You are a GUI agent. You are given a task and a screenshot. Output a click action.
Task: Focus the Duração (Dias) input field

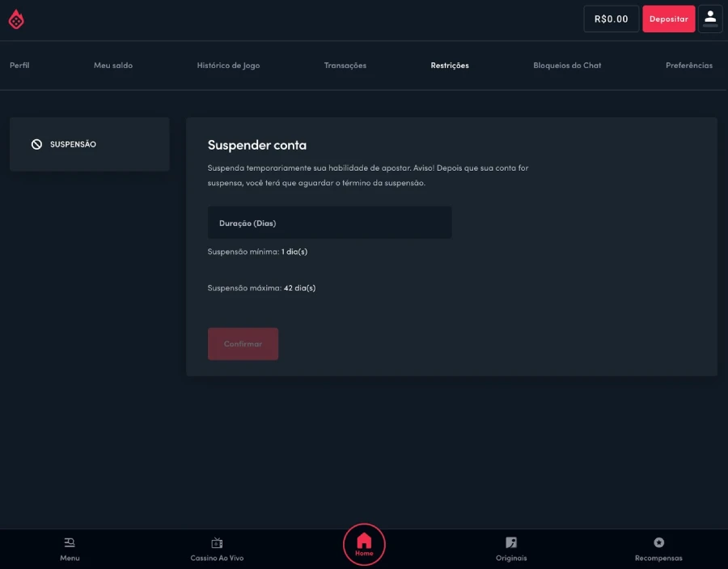pyautogui.click(x=330, y=223)
